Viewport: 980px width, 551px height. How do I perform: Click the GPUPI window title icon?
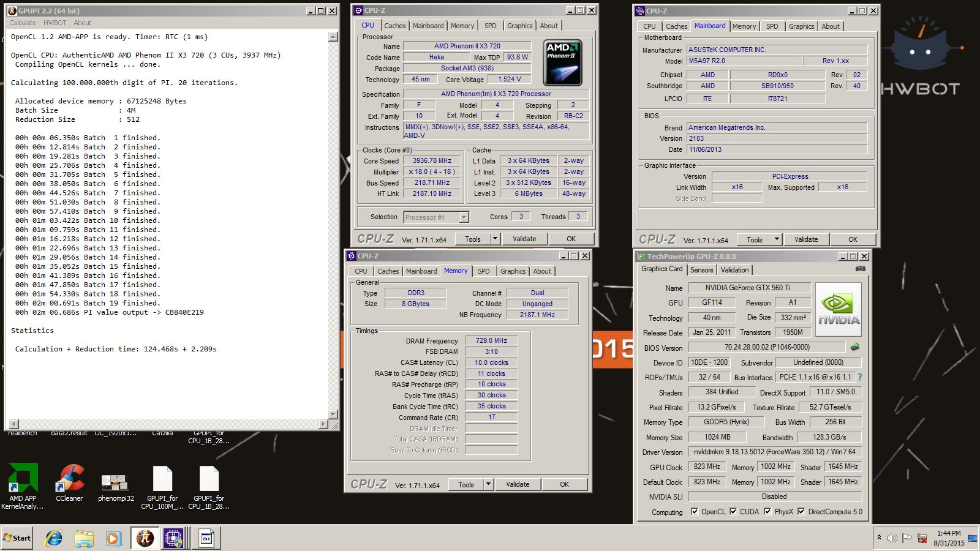[12, 10]
